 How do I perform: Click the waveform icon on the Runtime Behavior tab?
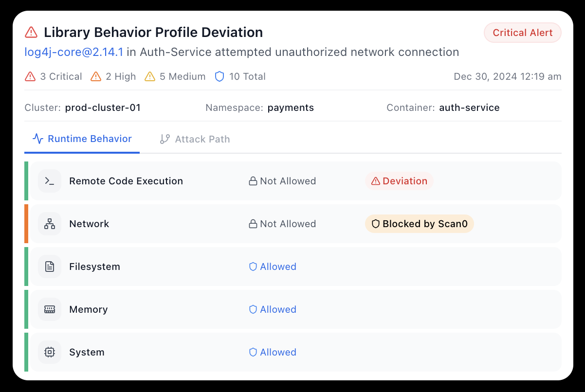(x=37, y=138)
